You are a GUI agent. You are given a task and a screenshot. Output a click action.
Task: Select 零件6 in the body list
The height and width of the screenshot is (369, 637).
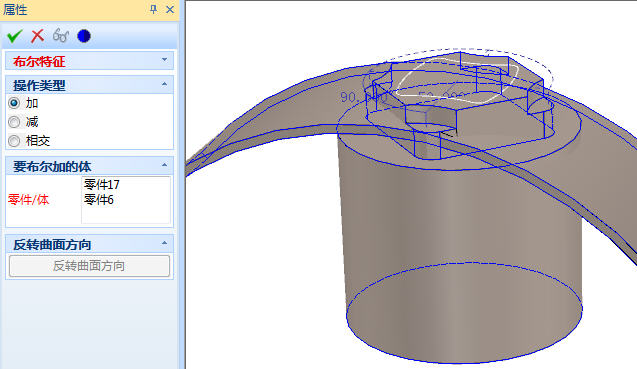click(99, 200)
